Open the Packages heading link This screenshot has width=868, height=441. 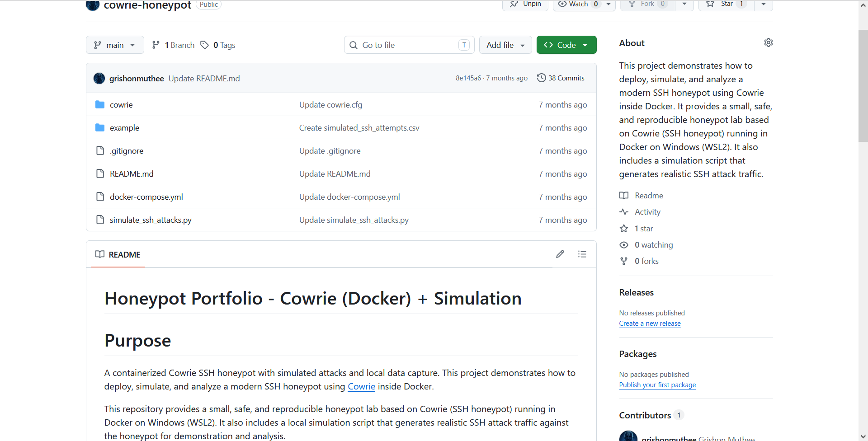[x=638, y=354]
